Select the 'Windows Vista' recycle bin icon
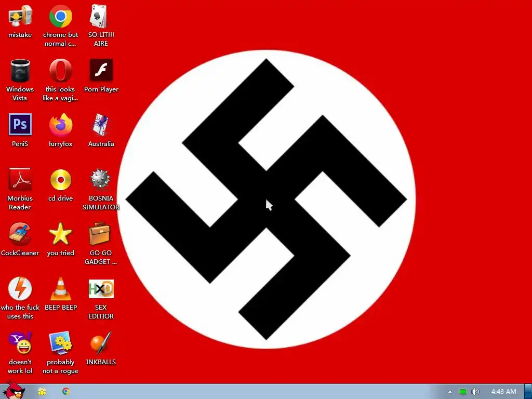The height and width of the screenshot is (399, 532). pos(20,71)
